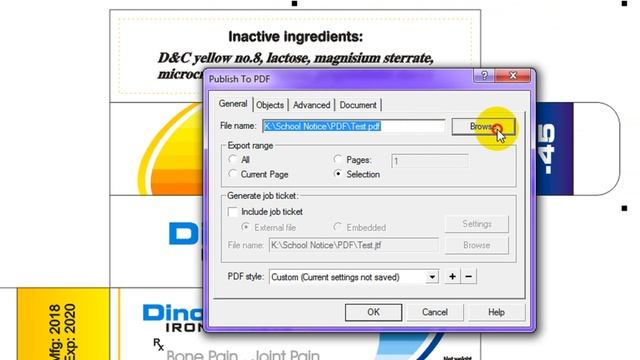
Task: Select the All export range option
Action: point(233,160)
